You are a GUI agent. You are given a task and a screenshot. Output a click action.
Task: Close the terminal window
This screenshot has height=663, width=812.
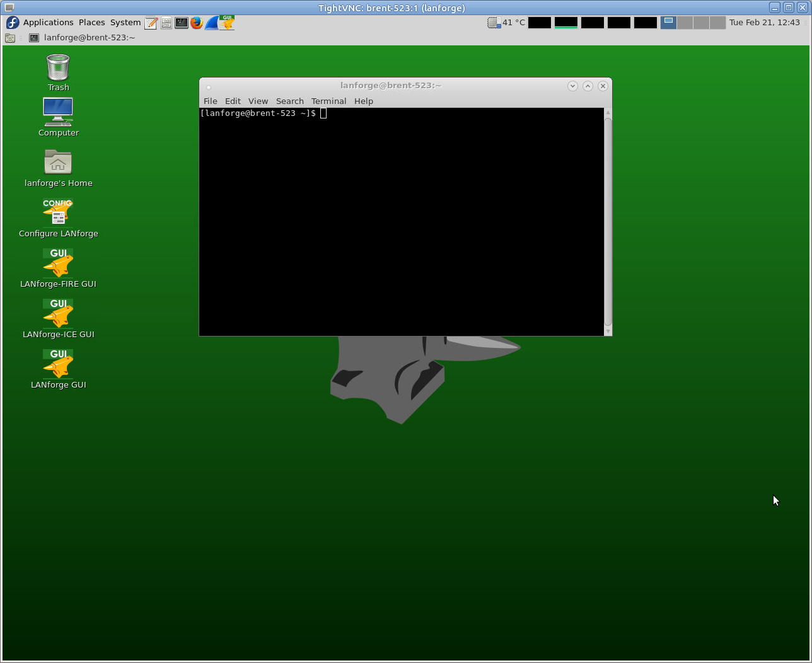(603, 86)
